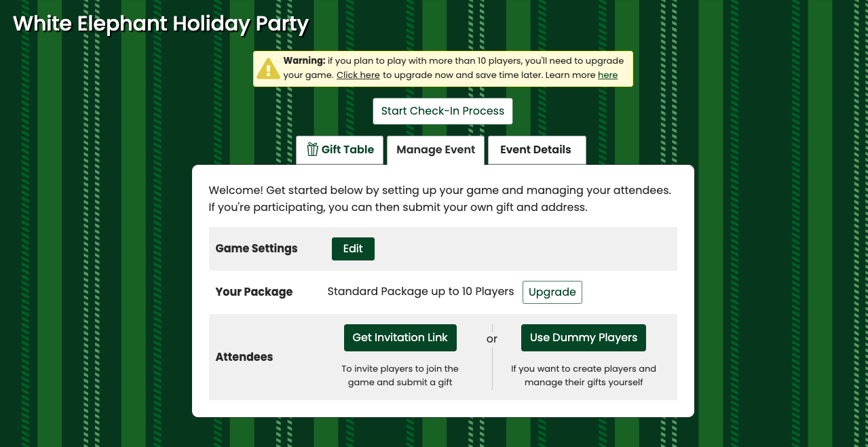Click the Attendees row label
Screen dimensions: 868x447
pyautogui.click(x=244, y=357)
